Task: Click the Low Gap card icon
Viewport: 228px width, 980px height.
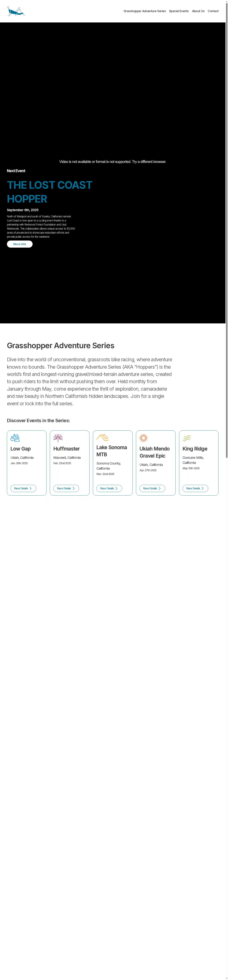Action: (15, 438)
